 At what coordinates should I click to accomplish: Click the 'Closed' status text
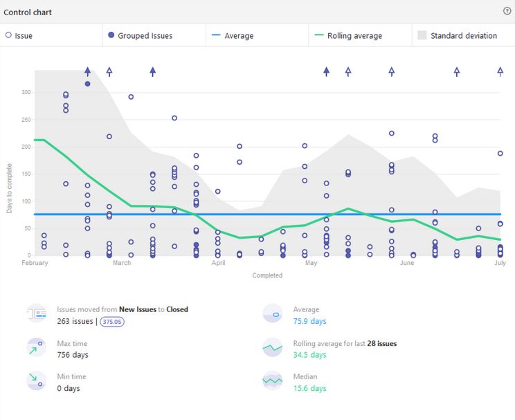coord(177,309)
